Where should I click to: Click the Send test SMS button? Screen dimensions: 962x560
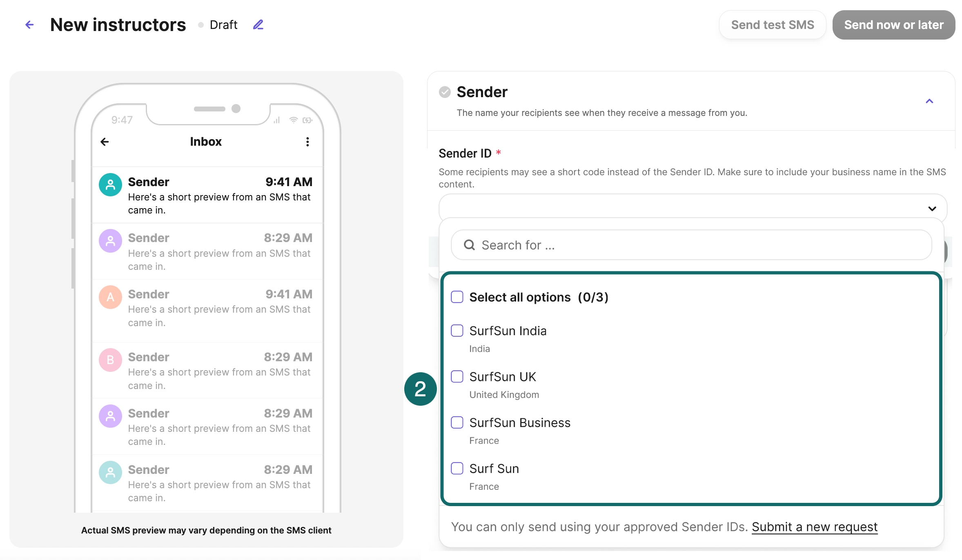[x=772, y=24]
